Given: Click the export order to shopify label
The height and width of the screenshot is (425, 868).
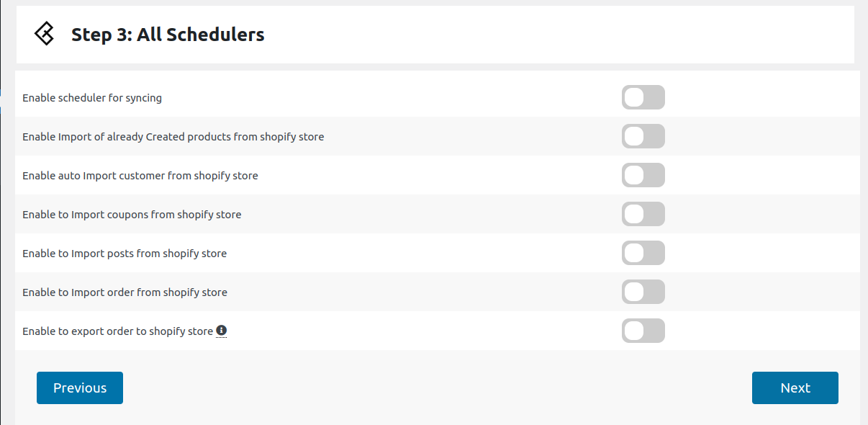Looking at the screenshot, I should coord(117,331).
